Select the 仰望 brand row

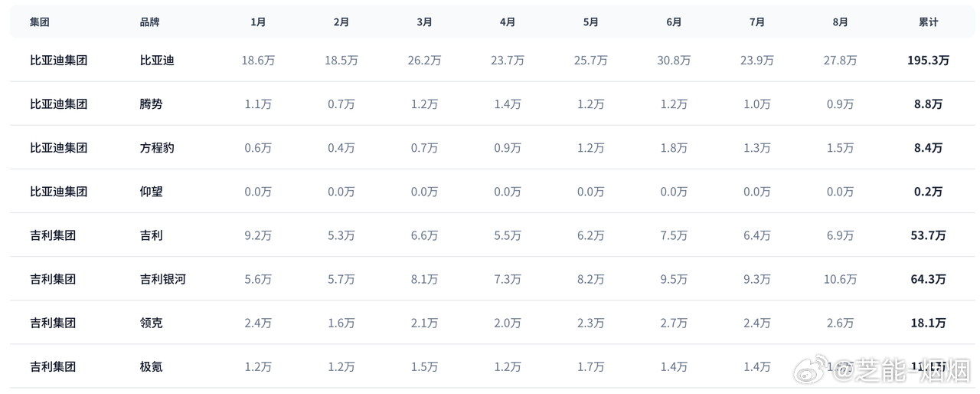492,191
